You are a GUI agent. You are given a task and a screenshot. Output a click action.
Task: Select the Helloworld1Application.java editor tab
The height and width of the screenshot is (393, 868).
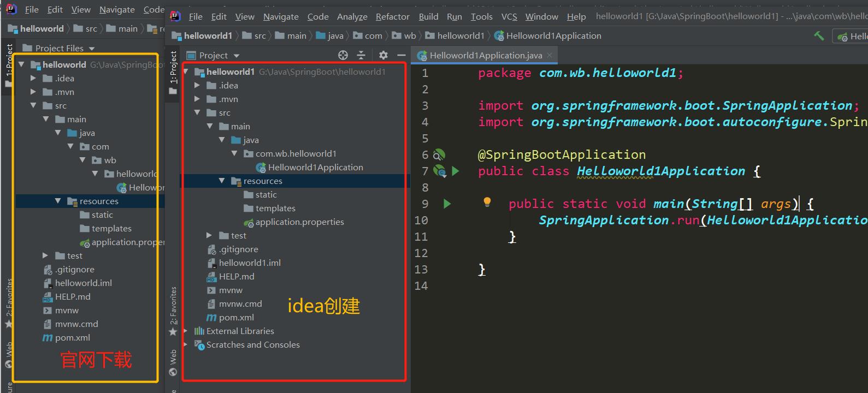pyautogui.click(x=485, y=55)
